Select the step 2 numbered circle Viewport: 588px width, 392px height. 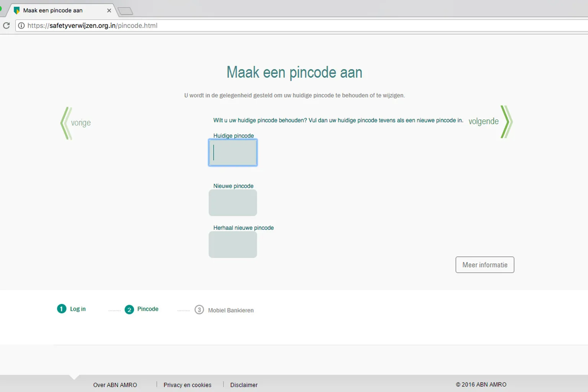click(129, 310)
